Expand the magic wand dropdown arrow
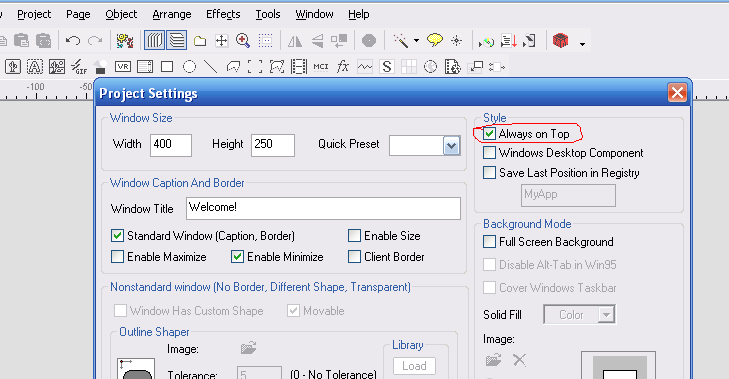This screenshot has width=729, height=379. tap(416, 41)
